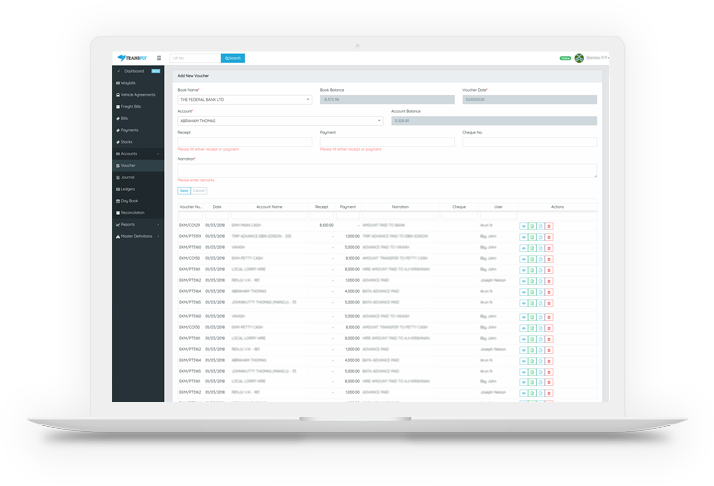Click the LR No. search field

195,58
